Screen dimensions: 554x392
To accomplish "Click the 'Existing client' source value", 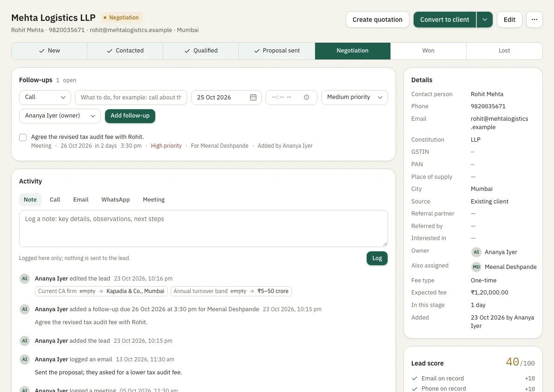I will tap(489, 201).
